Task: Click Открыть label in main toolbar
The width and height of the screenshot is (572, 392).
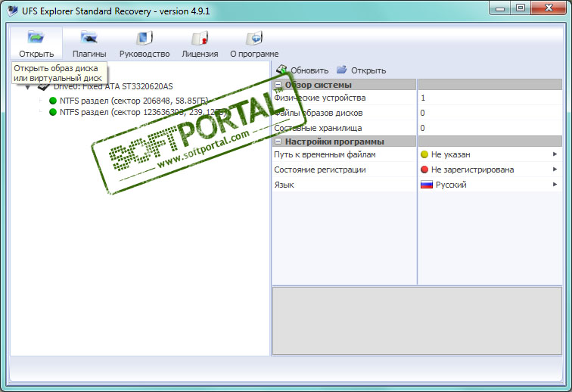Action: 36,54
